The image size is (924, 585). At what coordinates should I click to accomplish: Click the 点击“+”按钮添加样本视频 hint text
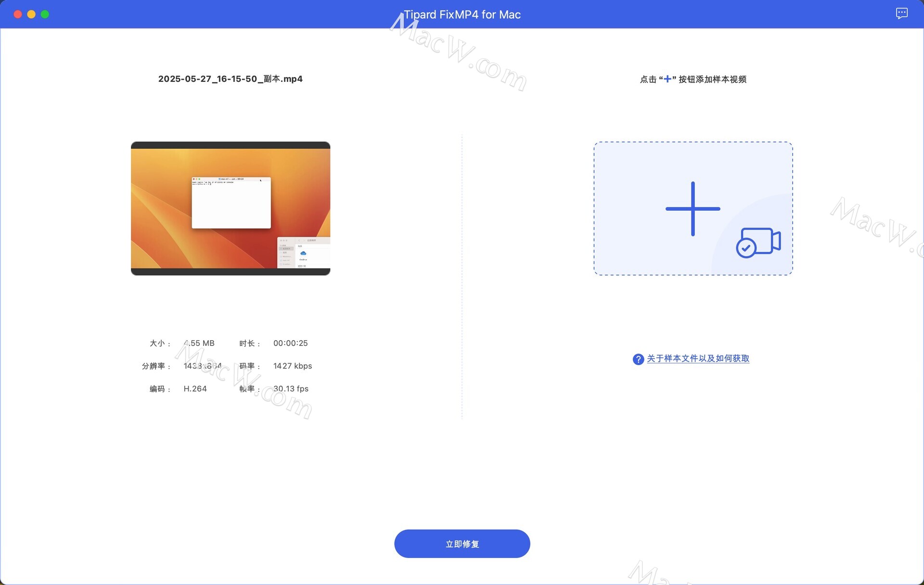point(693,79)
